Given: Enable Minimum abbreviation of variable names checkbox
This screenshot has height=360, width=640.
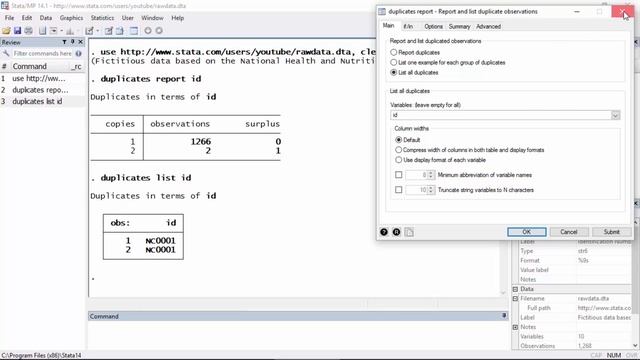Looking at the screenshot, I should (x=399, y=175).
